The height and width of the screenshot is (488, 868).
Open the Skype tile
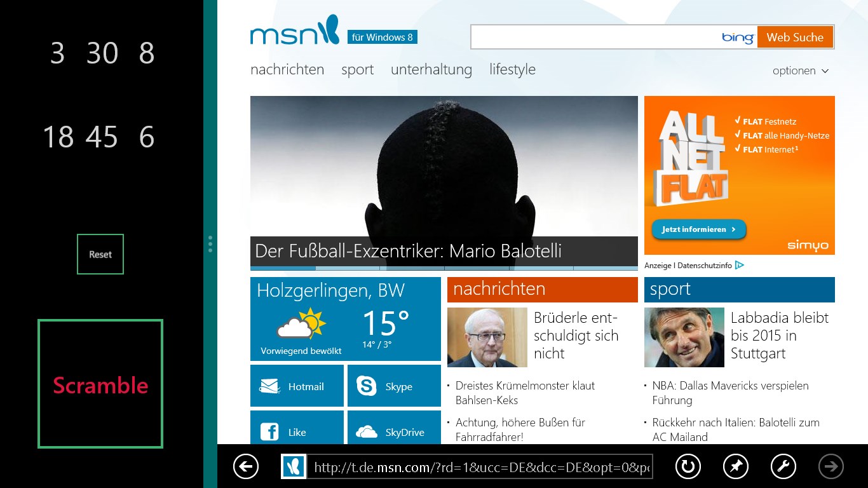[x=394, y=386]
